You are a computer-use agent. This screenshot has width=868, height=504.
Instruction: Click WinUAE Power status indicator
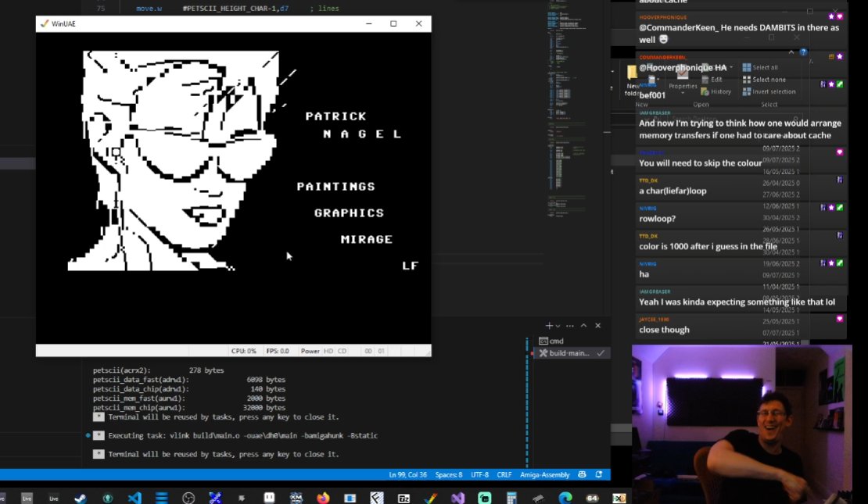310,352
